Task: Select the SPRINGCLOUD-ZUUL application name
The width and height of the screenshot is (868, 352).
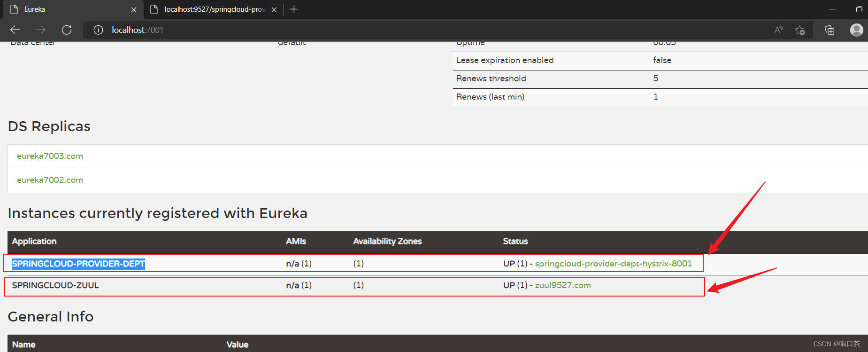Action: tap(55, 285)
